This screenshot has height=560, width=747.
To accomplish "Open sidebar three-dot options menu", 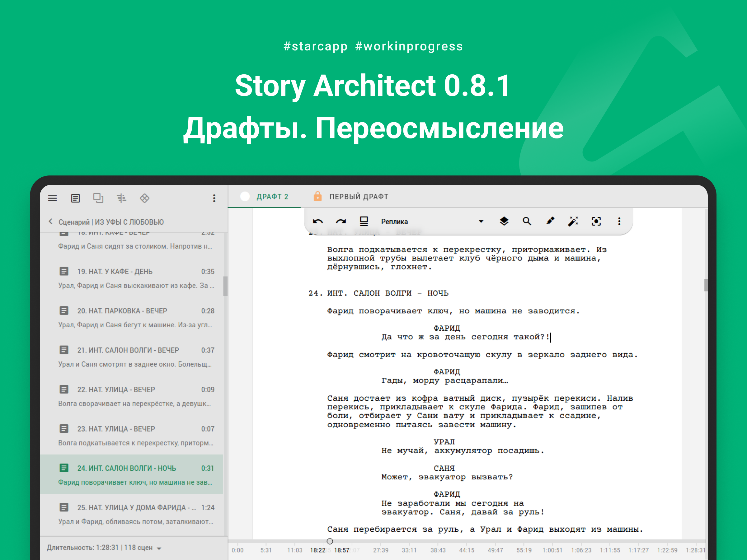I will (214, 198).
